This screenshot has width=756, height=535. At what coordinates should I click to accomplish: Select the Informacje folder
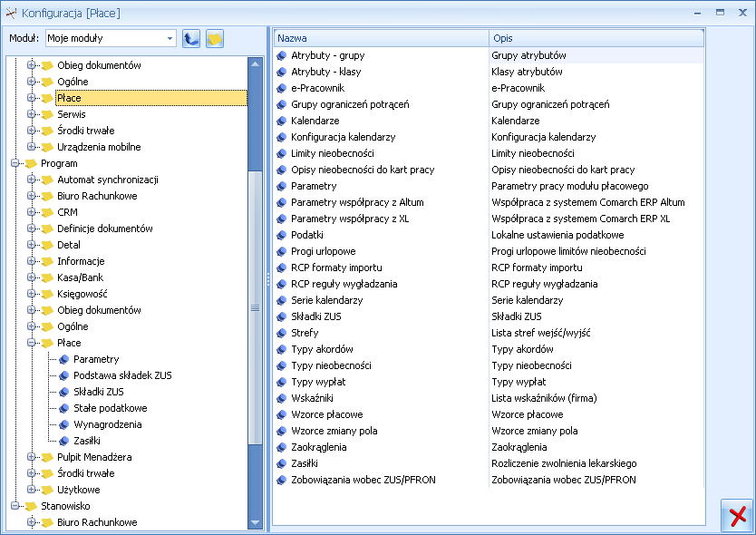click(x=81, y=261)
